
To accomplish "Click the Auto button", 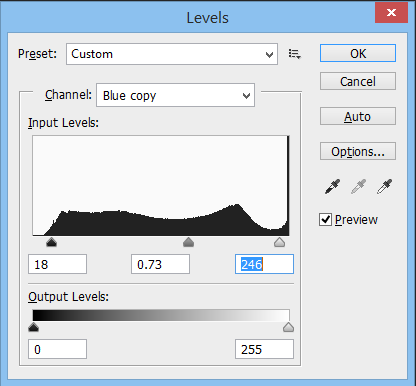I will [x=358, y=116].
